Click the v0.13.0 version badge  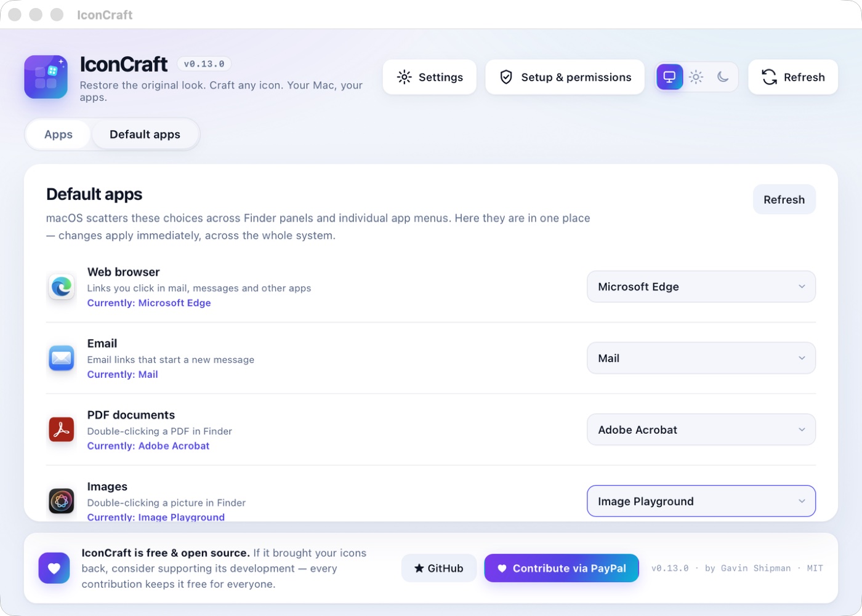pos(204,64)
